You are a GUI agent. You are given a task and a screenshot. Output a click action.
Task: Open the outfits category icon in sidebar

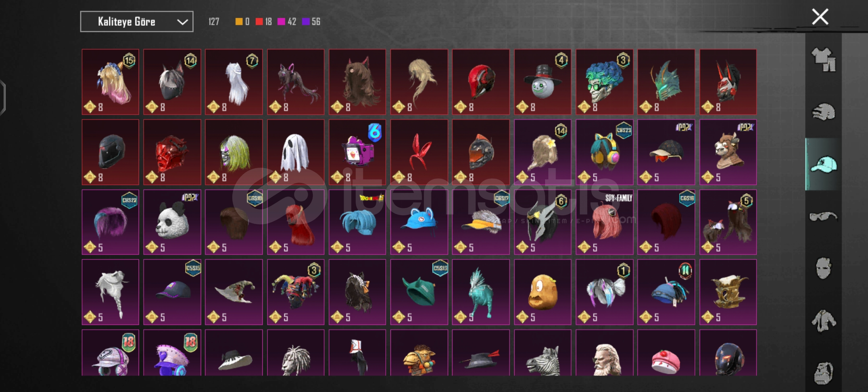tap(823, 60)
